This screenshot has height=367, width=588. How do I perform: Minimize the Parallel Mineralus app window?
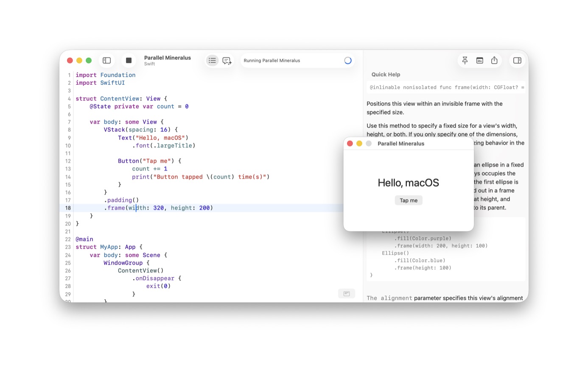click(359, 144)
